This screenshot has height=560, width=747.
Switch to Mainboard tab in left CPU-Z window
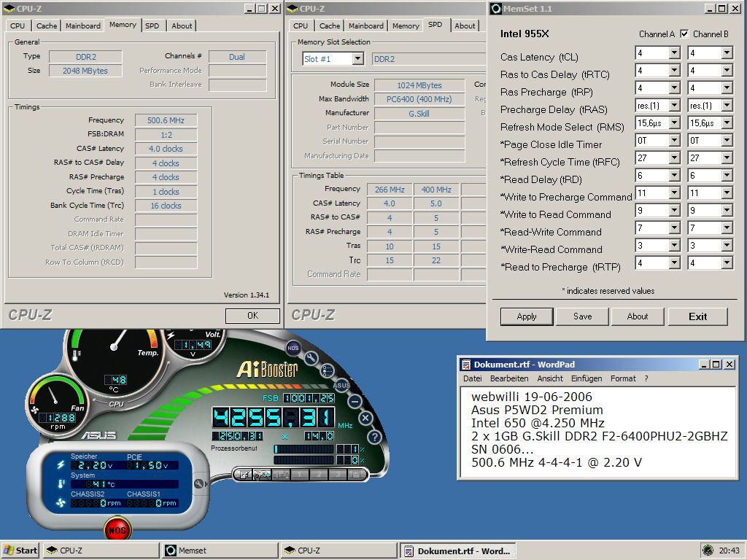click(83, 26)
